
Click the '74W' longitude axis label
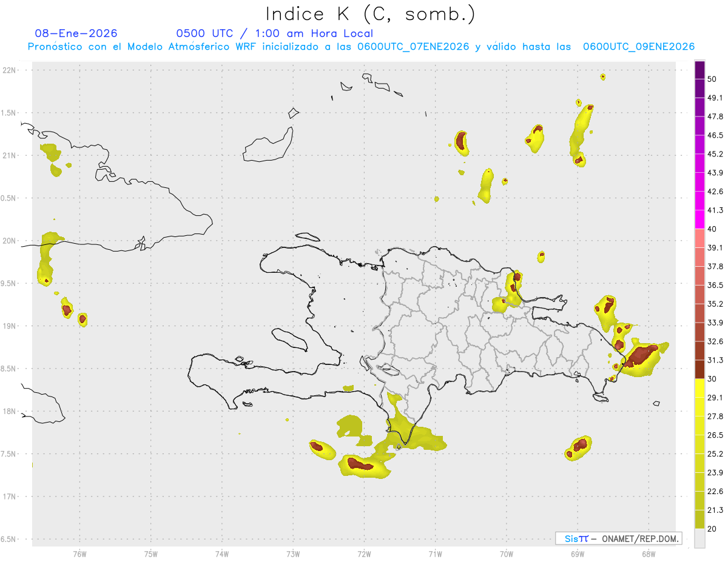(x=222, y=554)
